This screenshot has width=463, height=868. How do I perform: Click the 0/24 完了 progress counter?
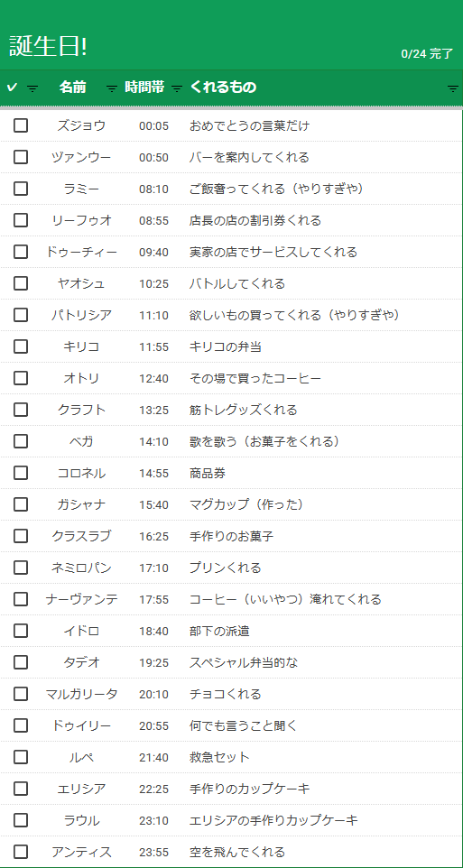427,54
